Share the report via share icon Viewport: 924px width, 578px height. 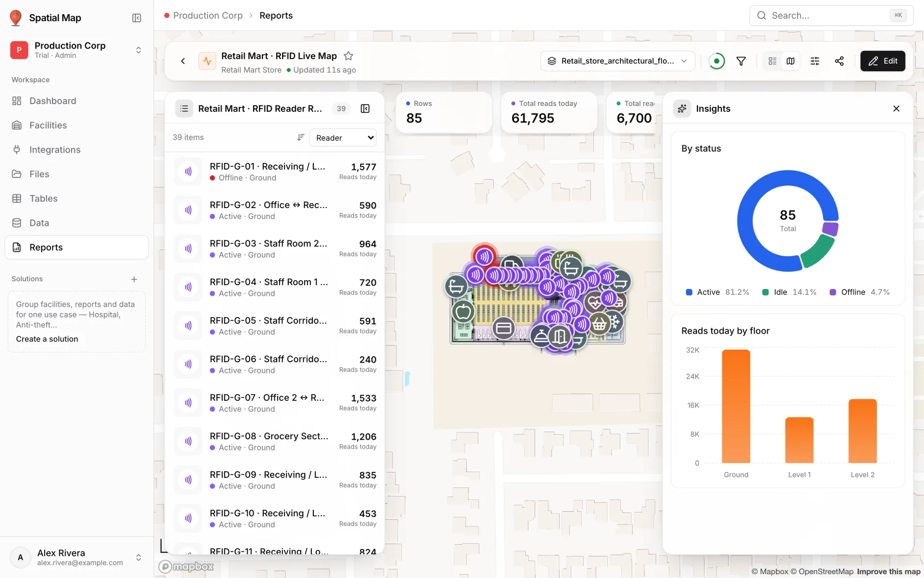(839, 61)
